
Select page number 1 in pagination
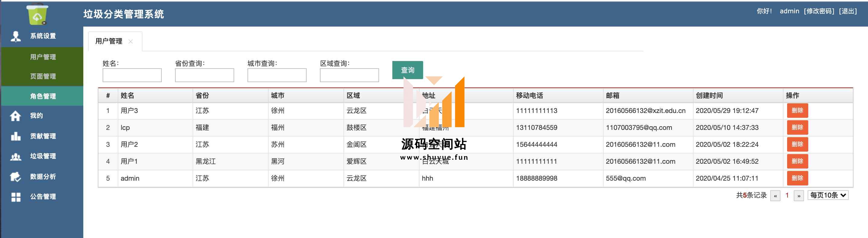(787, 195)
